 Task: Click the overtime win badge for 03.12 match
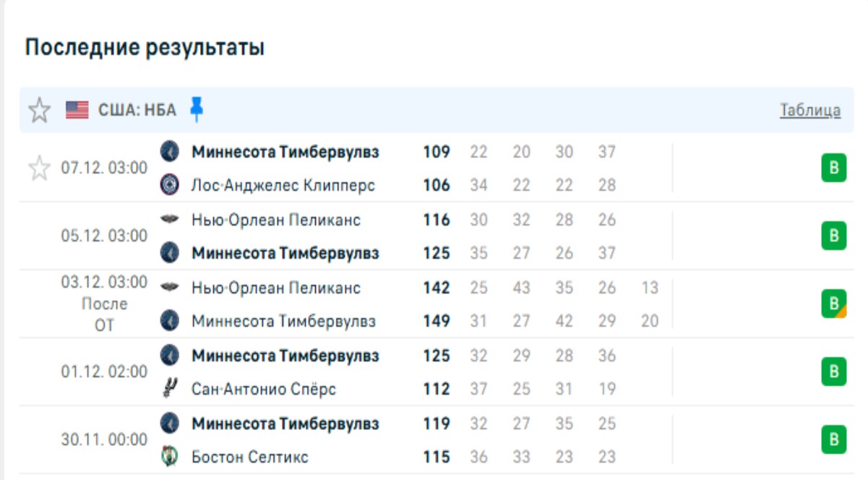[833, 304]
